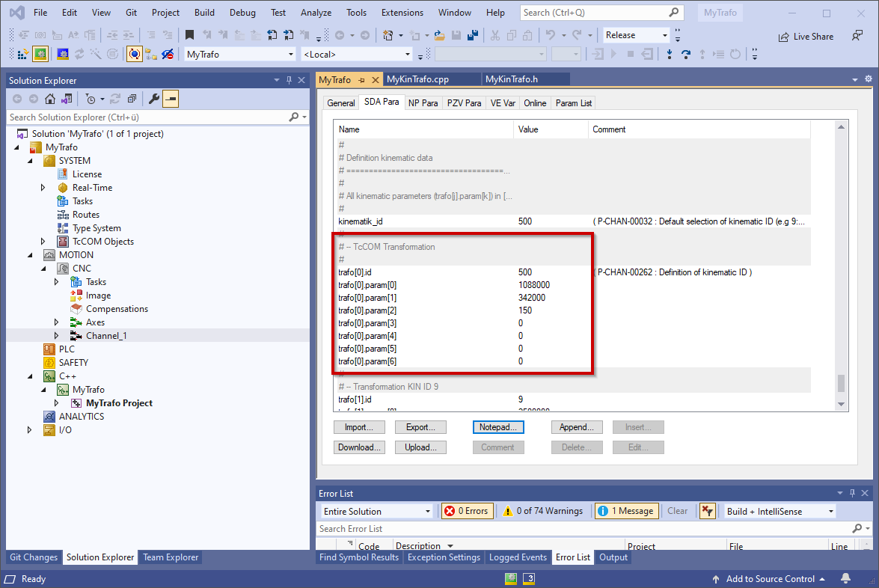
Task: Click Add to Source Control
Action: (x=770, y=578)
